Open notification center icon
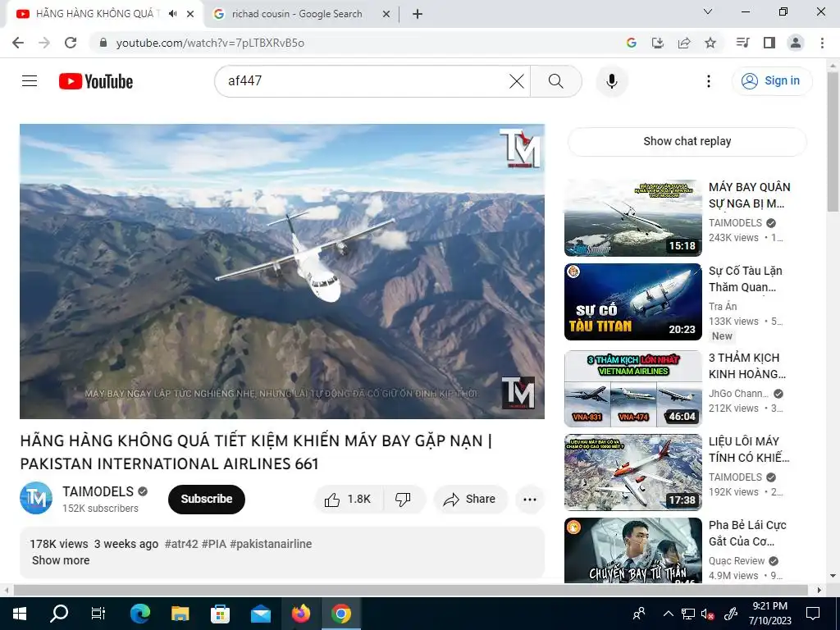Viewport: 840px width, 630px height. [x=813, y=614]
